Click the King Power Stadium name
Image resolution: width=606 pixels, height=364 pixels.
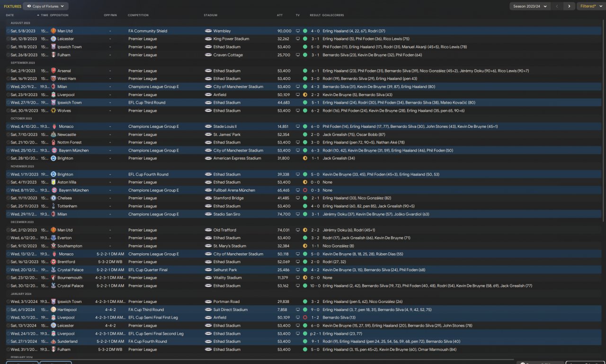(x=231, y=39)
